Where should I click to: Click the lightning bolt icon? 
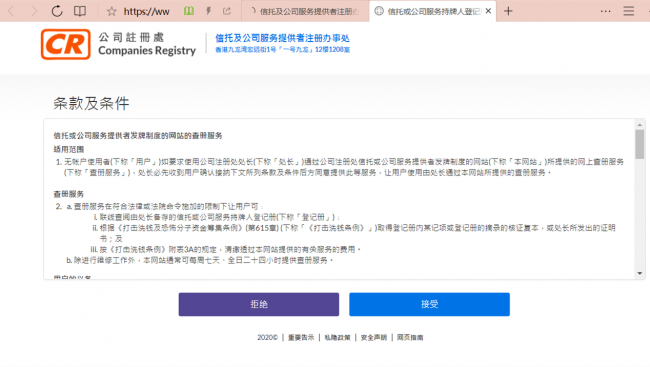coord(209,11)
